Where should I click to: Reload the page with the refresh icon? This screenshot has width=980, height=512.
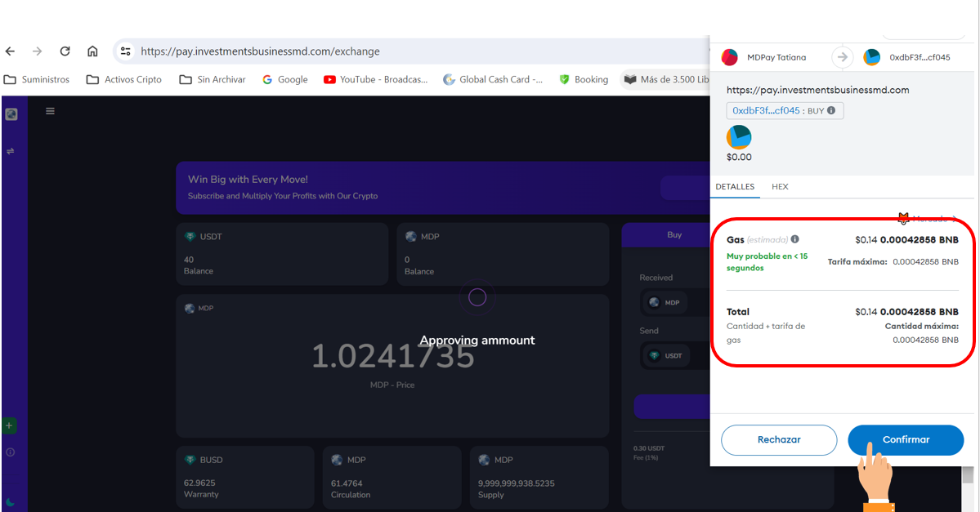pos(65,51)
